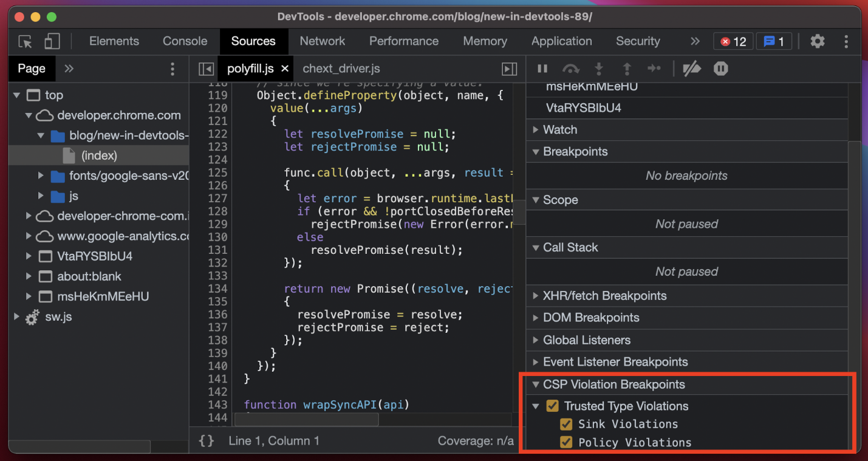The height and width of the screenshot is (461, 868).
Task: Uncheck the Sink Violations checkbox
Action: [x=566, y=424]
